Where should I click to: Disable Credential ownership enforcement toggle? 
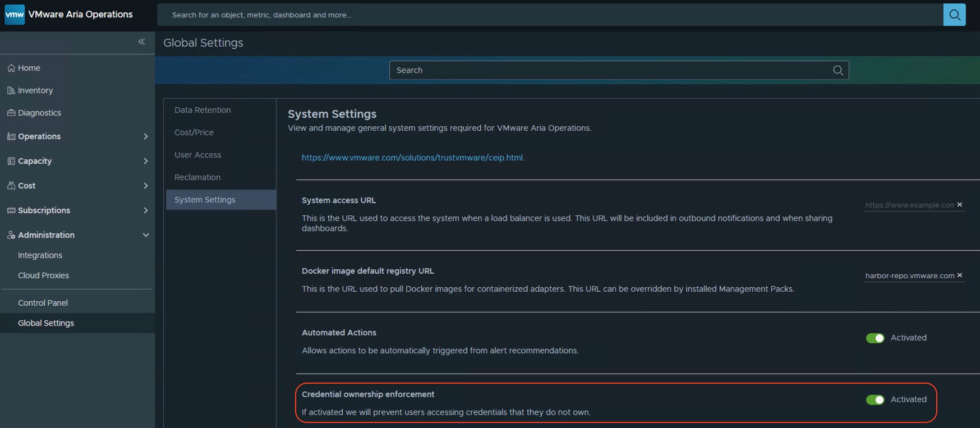(x=875, y=399)
